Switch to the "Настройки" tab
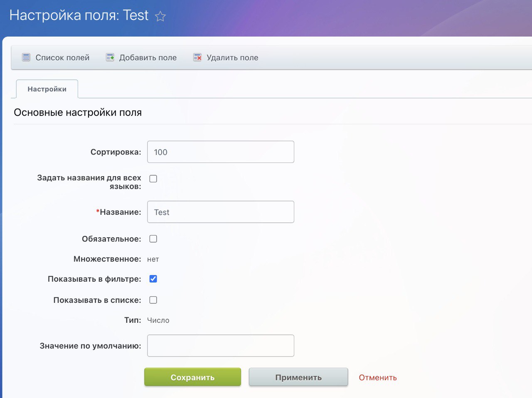 47,89
